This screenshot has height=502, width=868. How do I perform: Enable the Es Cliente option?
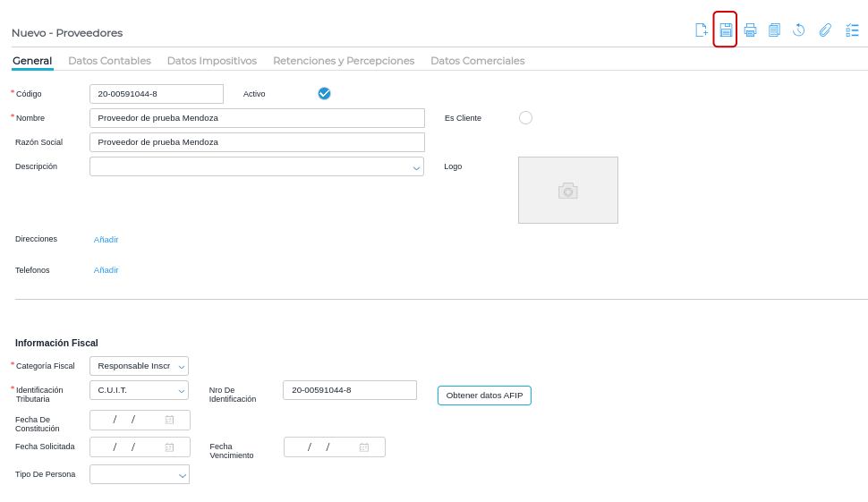(525, 117)
